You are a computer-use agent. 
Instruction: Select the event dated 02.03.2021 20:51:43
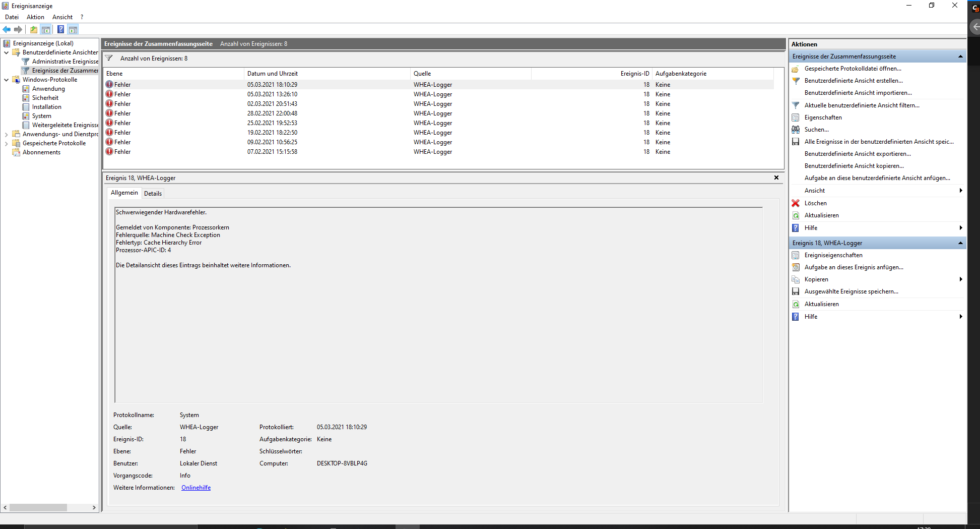click(438, 104)
